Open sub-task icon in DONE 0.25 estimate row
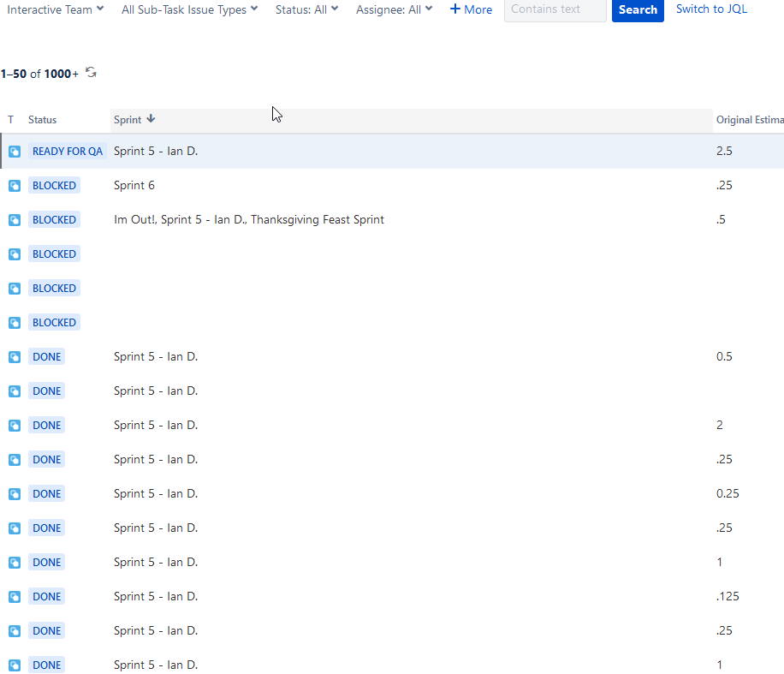 (x=15, y=494)
